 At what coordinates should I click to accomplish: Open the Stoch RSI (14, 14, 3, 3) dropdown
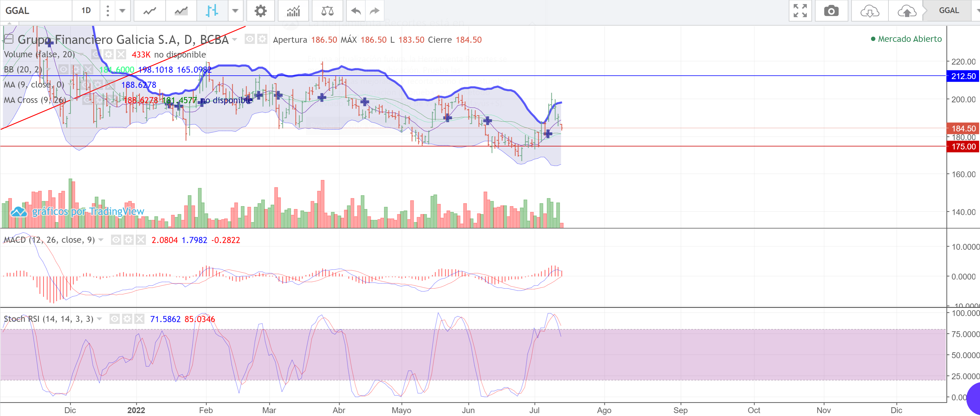[99, 319]
